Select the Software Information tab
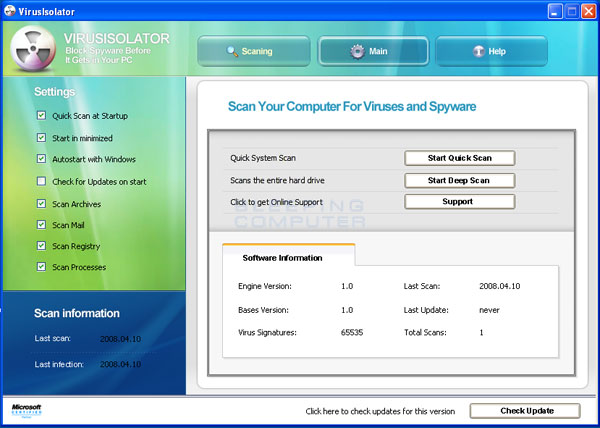The image size is (600, 428). [x=289, y=255]
